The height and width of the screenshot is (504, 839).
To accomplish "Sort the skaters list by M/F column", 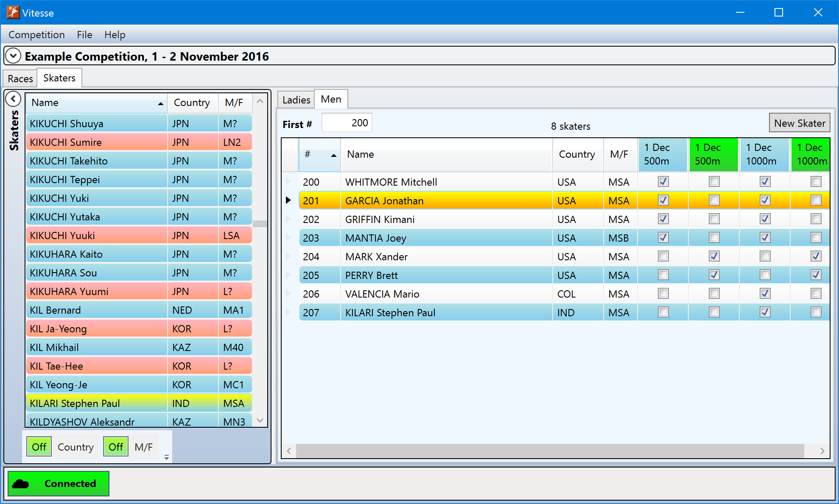I will click(235, 103).
